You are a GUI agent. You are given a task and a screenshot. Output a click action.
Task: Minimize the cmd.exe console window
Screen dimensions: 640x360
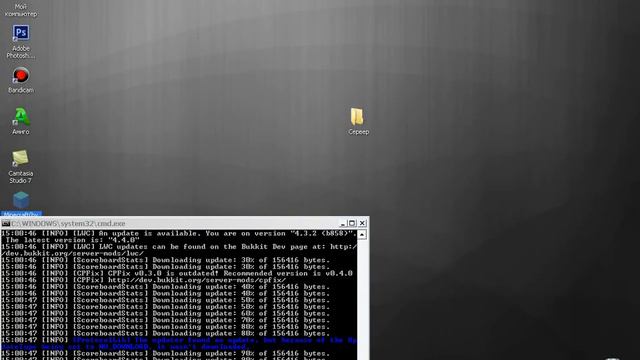pyautogui.click(x=342, y=223)
